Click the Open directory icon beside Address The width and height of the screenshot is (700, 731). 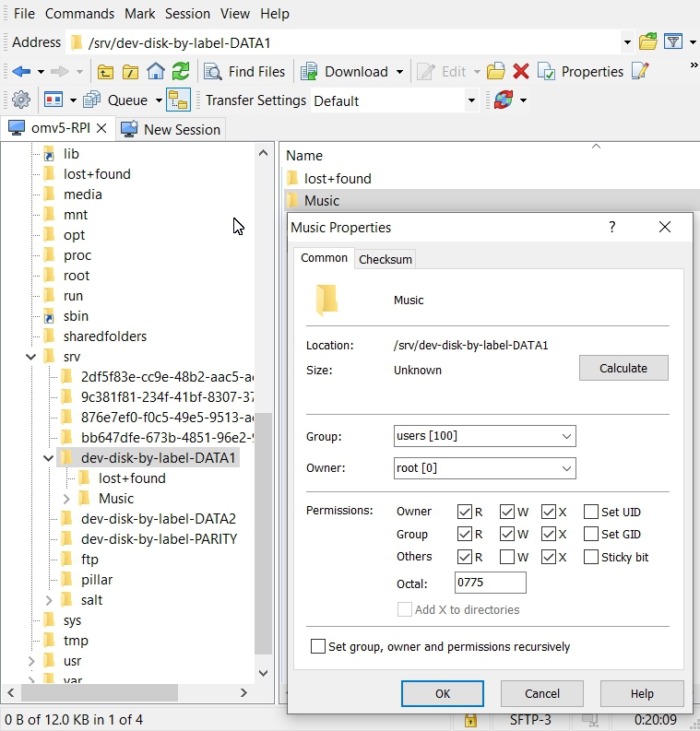[x=648, y=42]
